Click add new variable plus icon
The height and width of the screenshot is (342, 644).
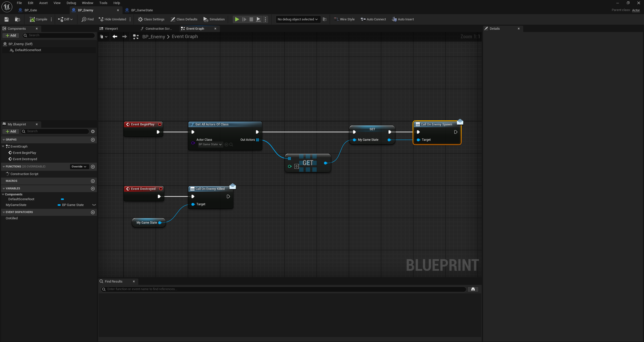click(93, 189)
